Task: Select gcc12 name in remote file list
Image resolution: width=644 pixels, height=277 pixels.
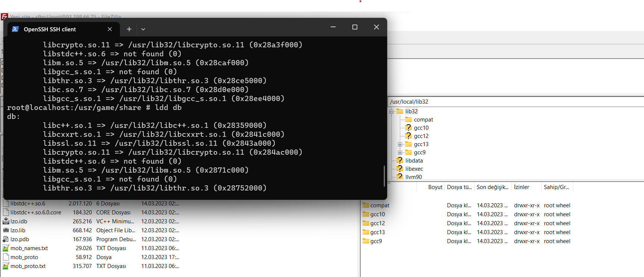Action: (x=377, y=223)
